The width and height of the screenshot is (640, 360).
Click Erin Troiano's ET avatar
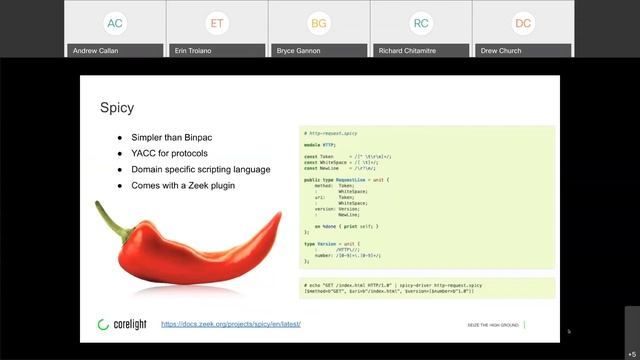pyautogui.click(x=217, y=23)
